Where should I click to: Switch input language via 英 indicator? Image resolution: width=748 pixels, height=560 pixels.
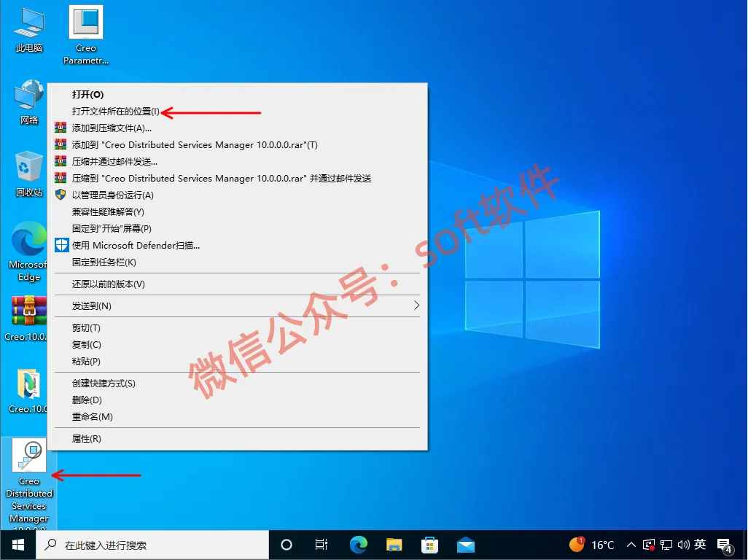[x=701, y=544]
